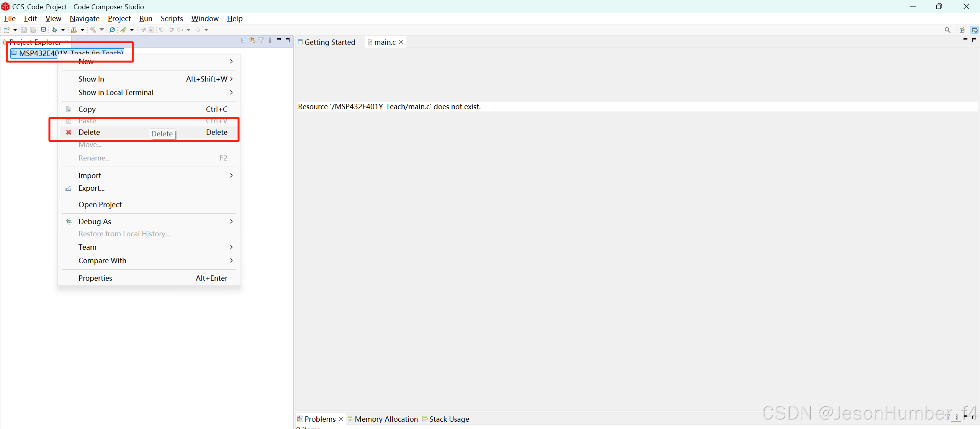
Task: Click the filter funnel icon in Project Explorer
Action: [261, 41]
